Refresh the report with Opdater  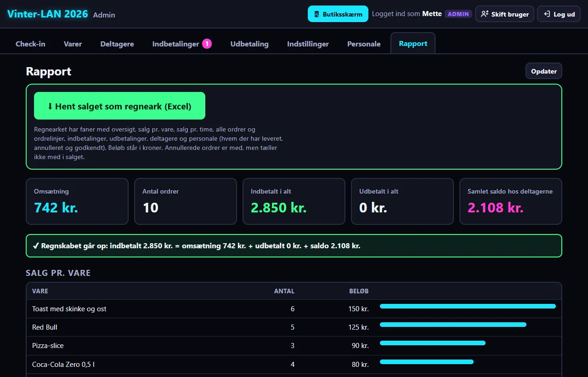pos(544,71)
